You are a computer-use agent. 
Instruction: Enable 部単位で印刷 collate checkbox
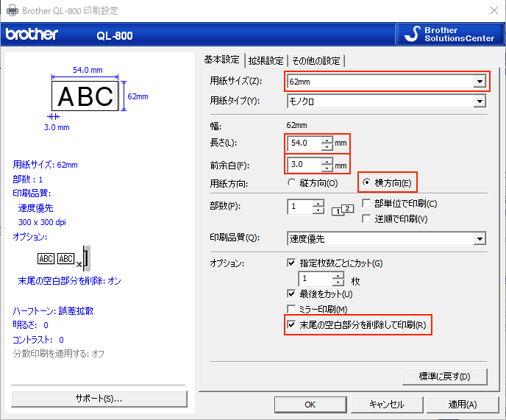pos(366,204)
